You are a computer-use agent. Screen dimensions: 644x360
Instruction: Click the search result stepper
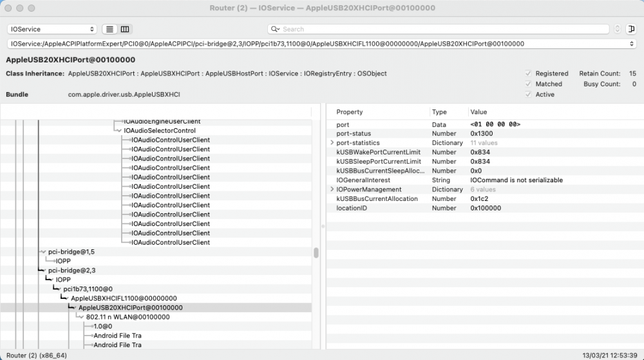[x=617, y=29]
